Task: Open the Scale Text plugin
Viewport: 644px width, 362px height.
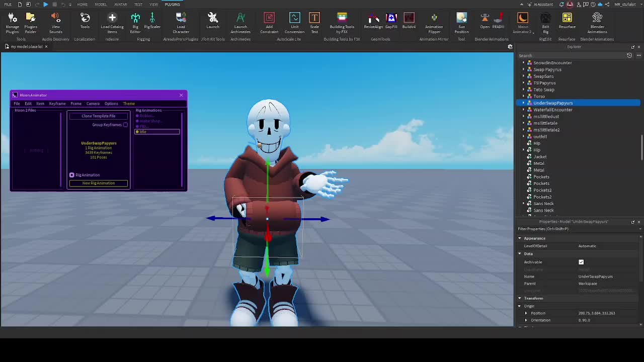Action: tap(314, 23)
